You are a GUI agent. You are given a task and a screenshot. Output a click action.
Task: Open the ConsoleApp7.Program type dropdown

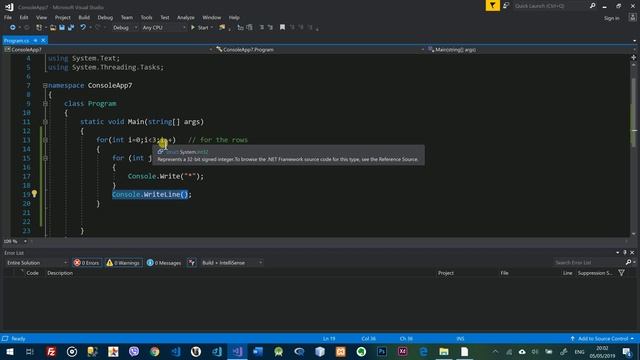(x=320, y=49)
